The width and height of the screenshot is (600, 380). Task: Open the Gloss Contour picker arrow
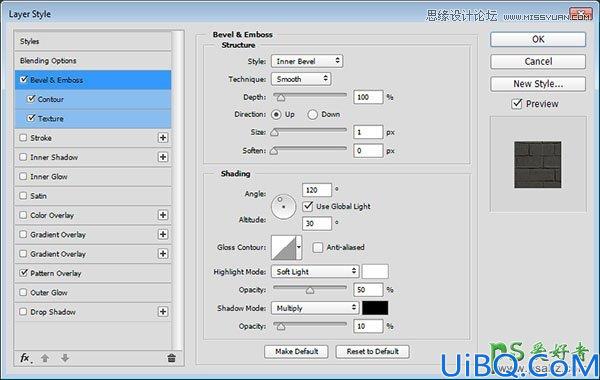(x=298, y=248)
